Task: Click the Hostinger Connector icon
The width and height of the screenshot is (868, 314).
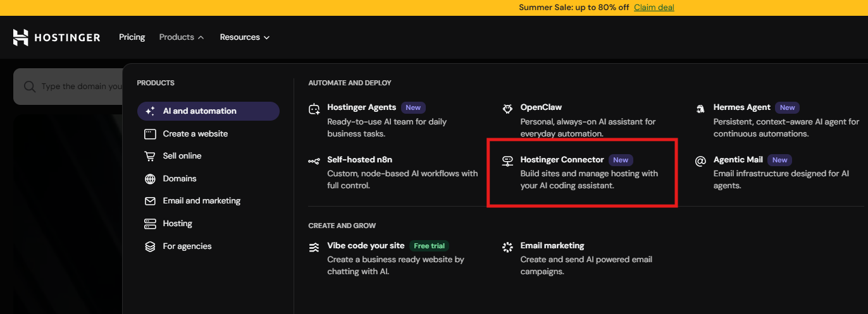Action: 507,161
